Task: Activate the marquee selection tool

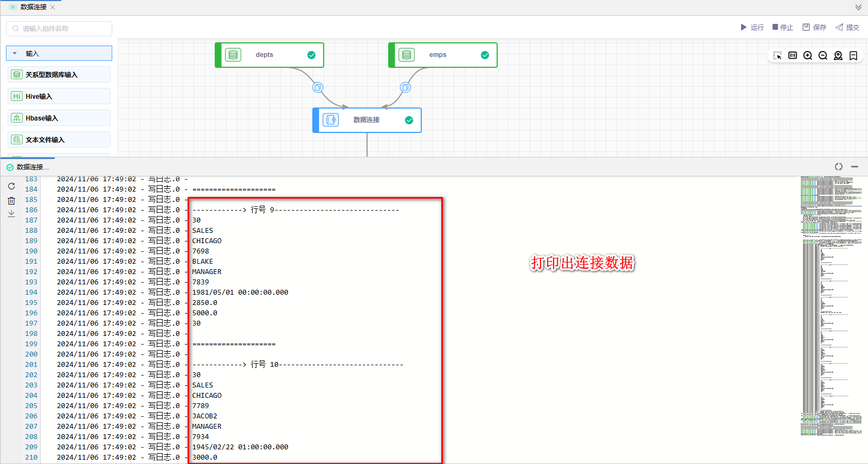Action: pos(777,56)
